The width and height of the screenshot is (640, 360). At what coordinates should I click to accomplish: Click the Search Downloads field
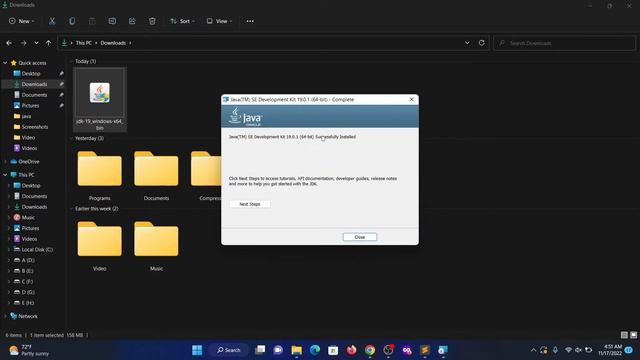(564, 43)
